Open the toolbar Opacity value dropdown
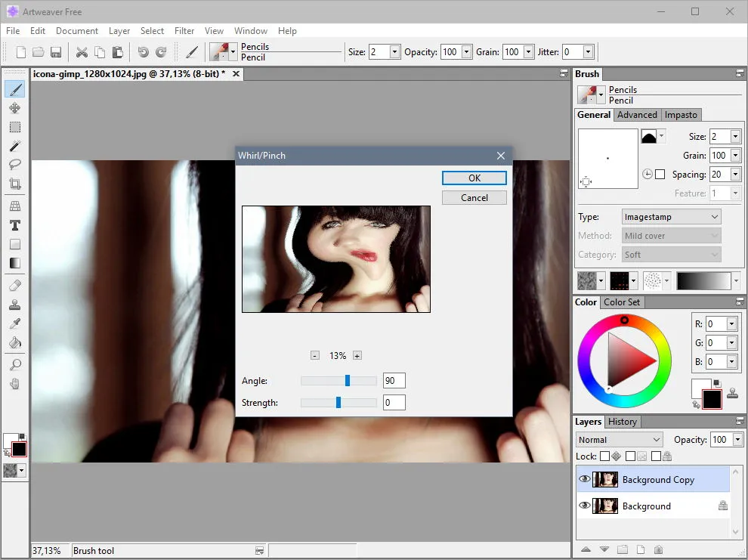The height and width of the screenshot is (560, 748). (x=467, y=51)
